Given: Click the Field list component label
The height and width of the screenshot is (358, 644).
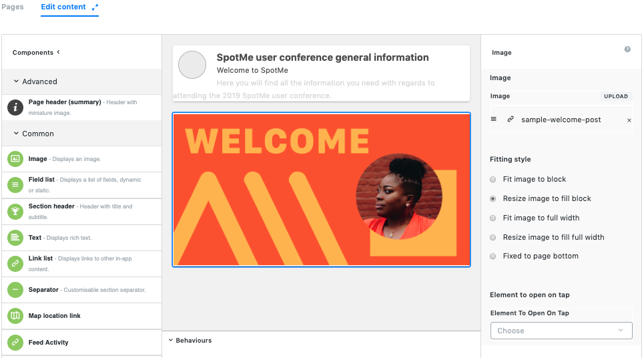Looking at the screenshot, I should point(41,180).
